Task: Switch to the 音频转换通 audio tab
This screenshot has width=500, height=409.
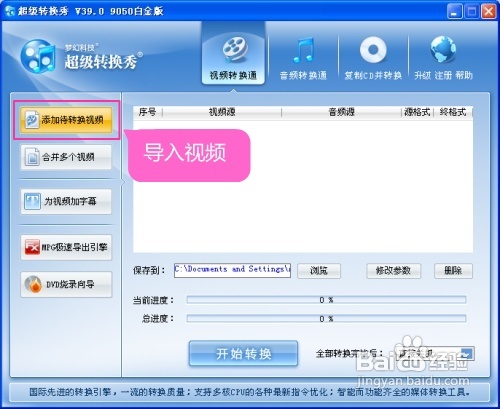Action: pyautogui.click(x=303, y=57)
